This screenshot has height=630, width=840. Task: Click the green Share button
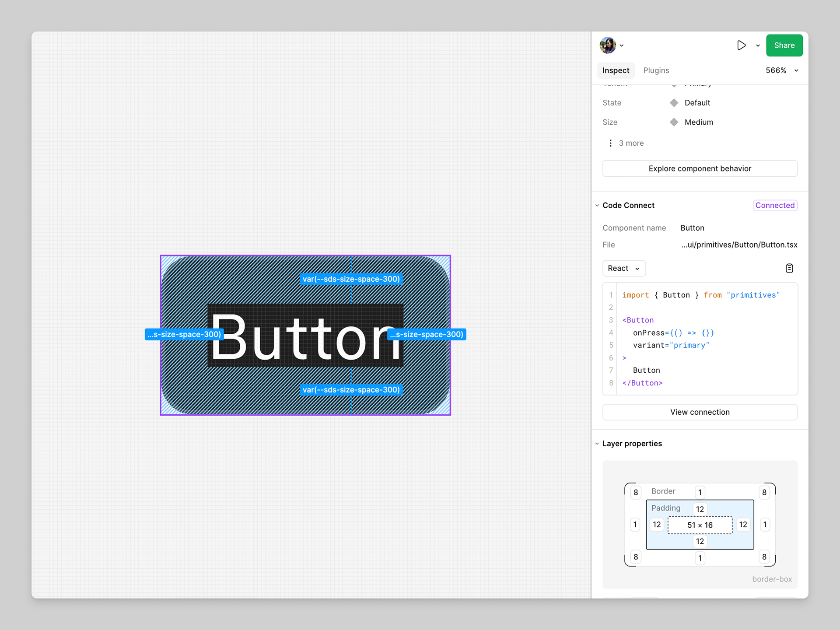click(784, 45)
